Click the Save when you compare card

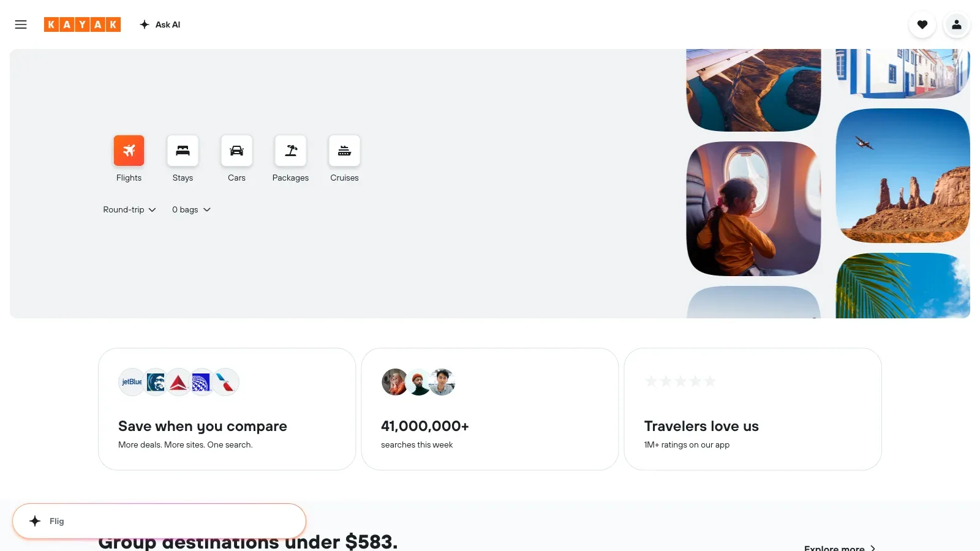pyautogui.click(x=227, y=409)
